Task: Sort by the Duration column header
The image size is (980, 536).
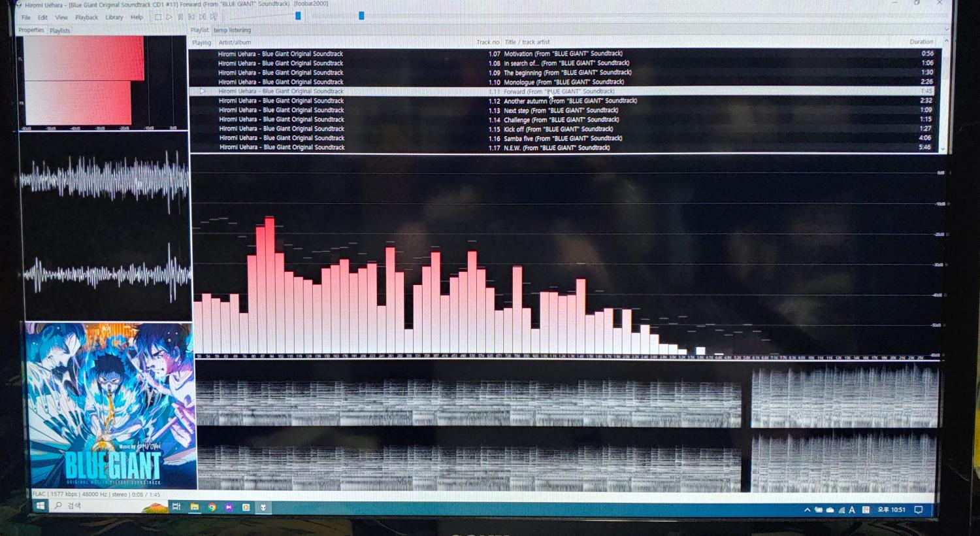Action: [x=921, y=42]
